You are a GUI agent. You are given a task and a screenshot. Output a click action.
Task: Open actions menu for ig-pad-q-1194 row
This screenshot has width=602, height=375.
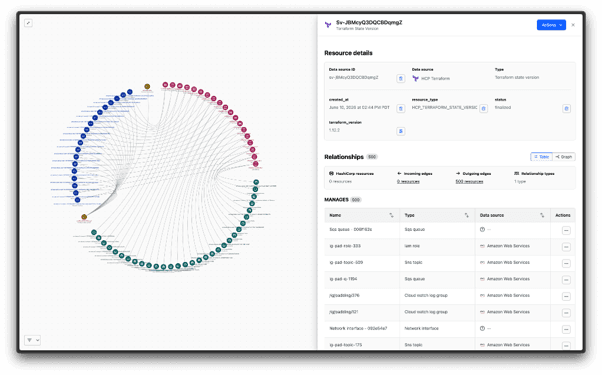[566, 280]
